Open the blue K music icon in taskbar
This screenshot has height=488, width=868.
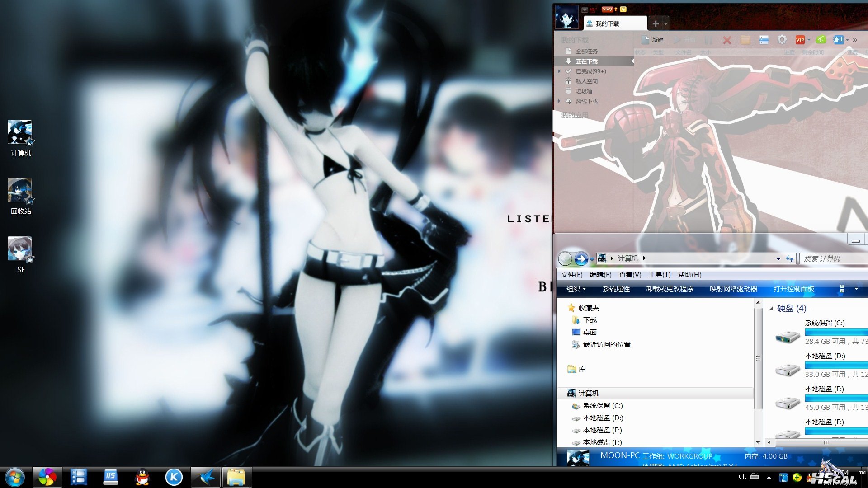(x=174, y=477)
